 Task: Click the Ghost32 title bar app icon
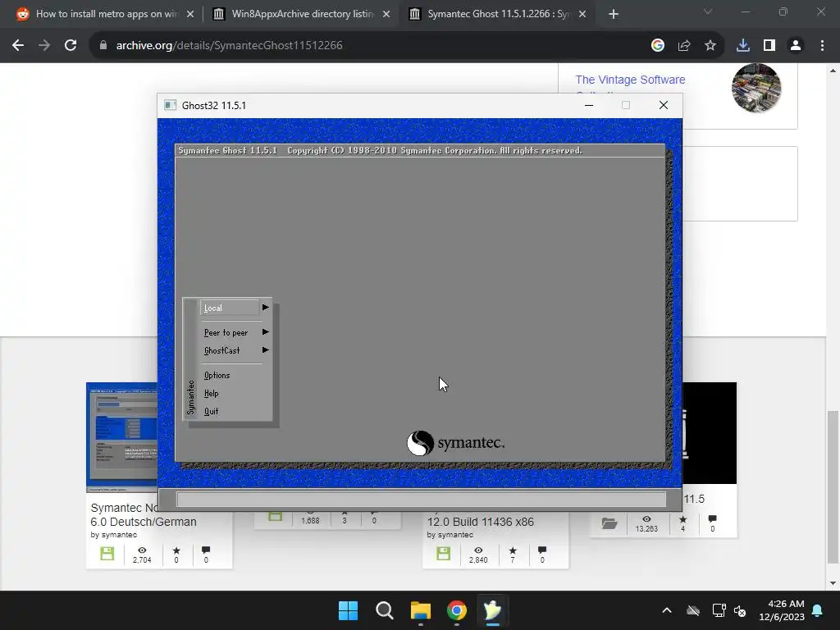(x=171, y=105)
